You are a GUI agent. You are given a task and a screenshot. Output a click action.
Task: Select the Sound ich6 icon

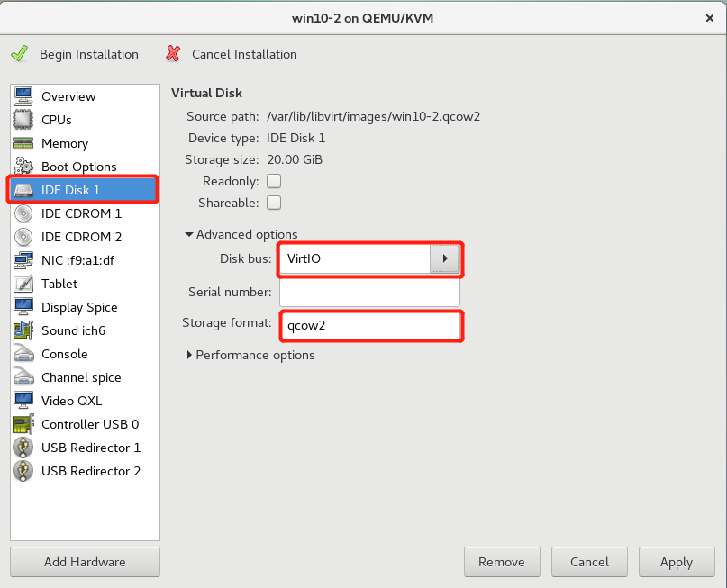coord(23,330)
